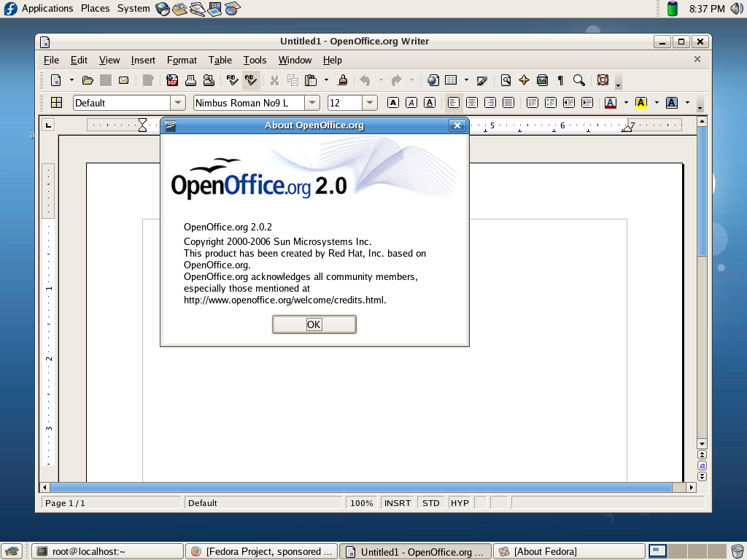The height and width of the screenshot is (560, 747).
Task: Click the Document as E-mail icon
Action: pos(124,80)
